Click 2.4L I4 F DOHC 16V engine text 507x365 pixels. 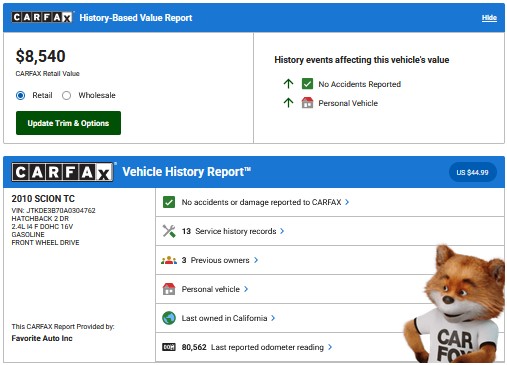(x=42, y=227)
